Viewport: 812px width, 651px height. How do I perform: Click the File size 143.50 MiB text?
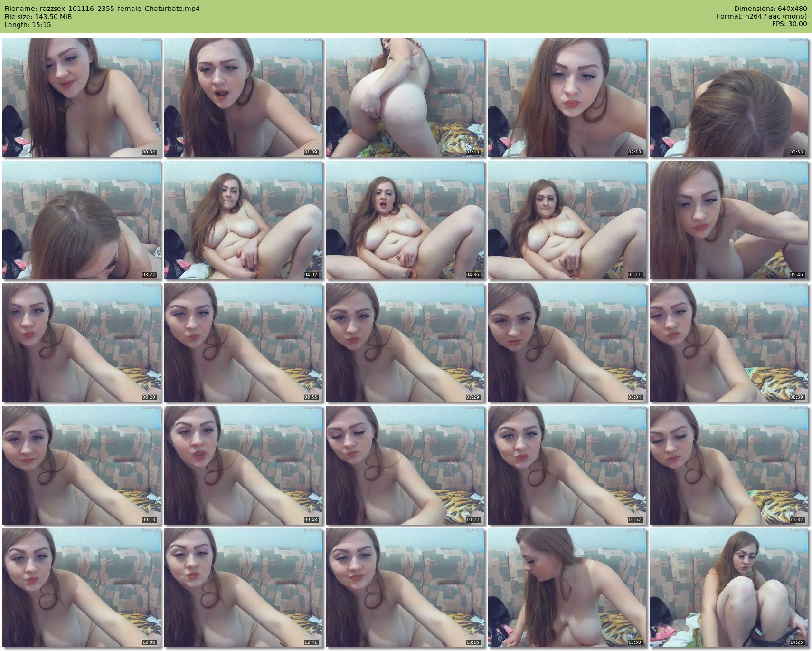[x=38, y=17]
